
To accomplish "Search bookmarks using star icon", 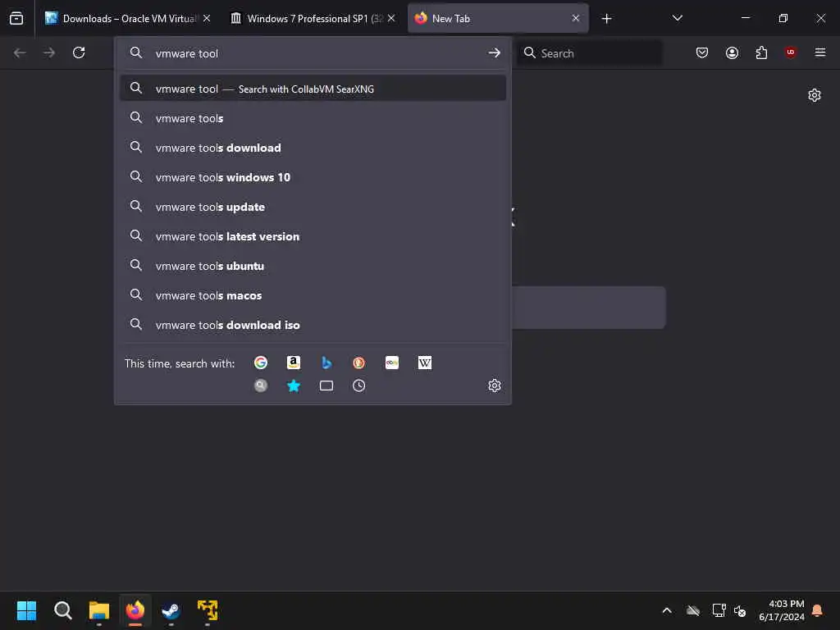I will click(x=294, y=386).
